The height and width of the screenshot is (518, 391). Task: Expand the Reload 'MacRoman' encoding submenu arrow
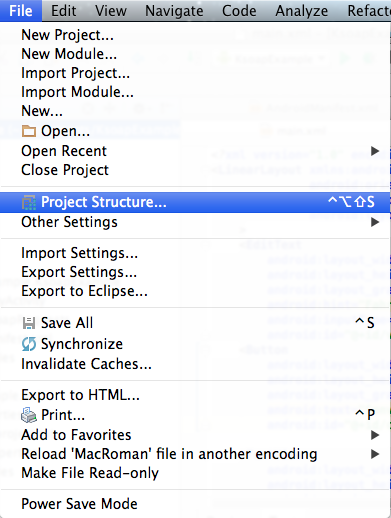375,454
